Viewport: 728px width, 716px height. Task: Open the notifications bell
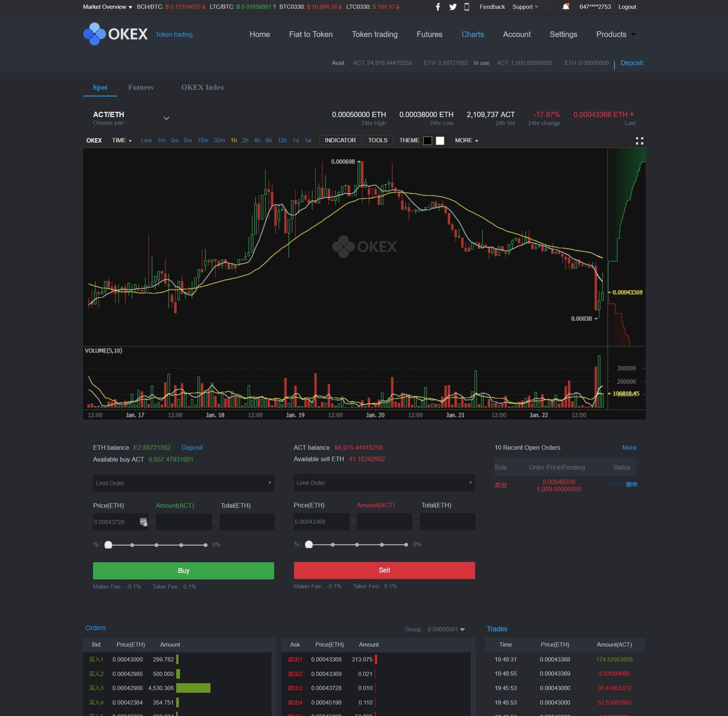[566, 6]
